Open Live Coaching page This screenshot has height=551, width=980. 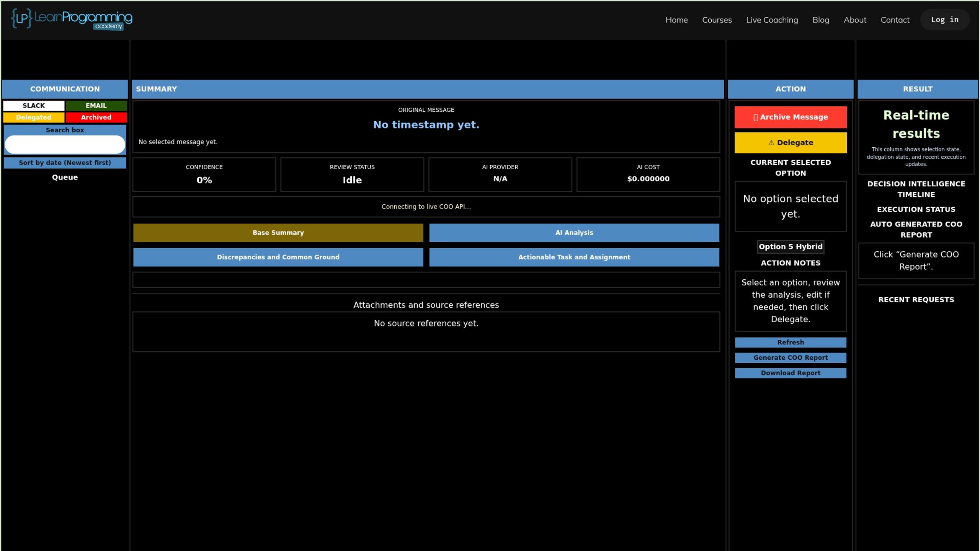click(x=772, y=20)
